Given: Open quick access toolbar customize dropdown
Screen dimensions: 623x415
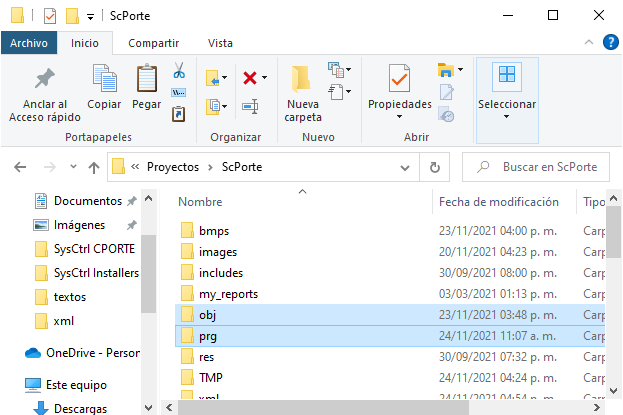Looking at the screenshot, I should [91, 17].
